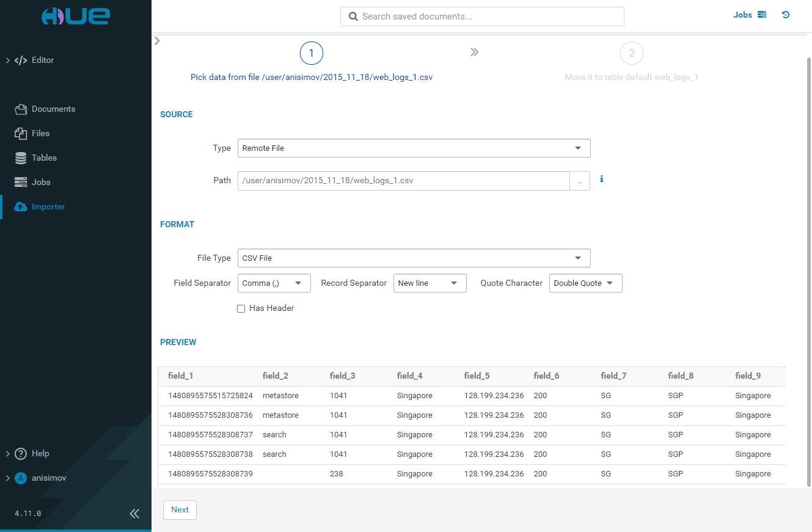Click the Files copy icon
The height and width of the screenshot is (532, 812).
21,133
